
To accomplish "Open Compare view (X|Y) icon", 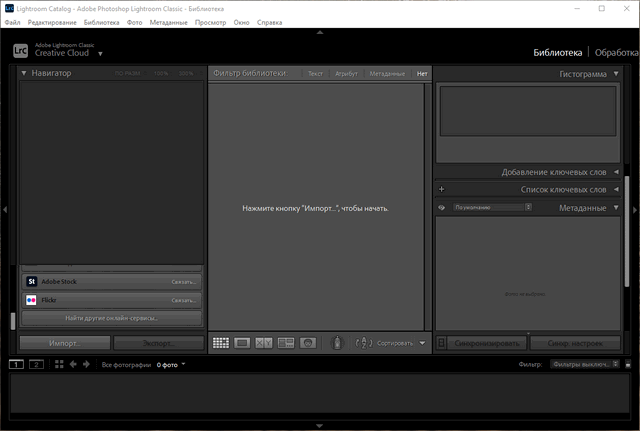I will (264, 343).
